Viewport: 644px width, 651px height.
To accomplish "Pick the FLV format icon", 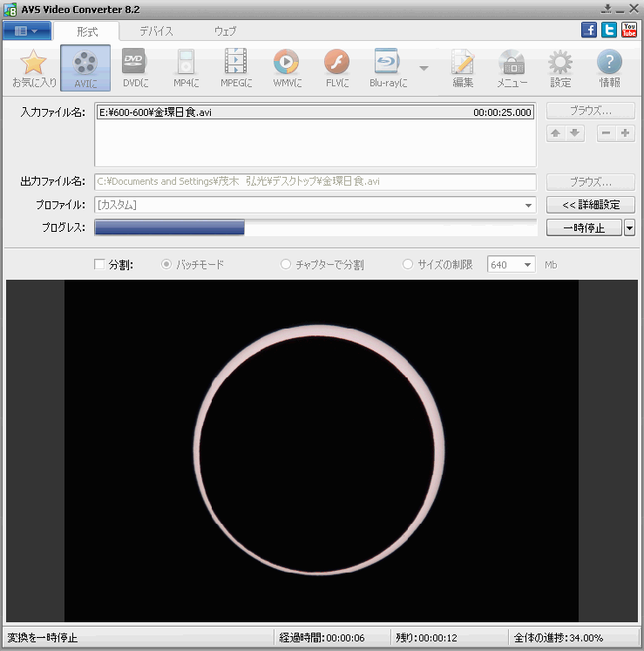I will pos(336,68).
